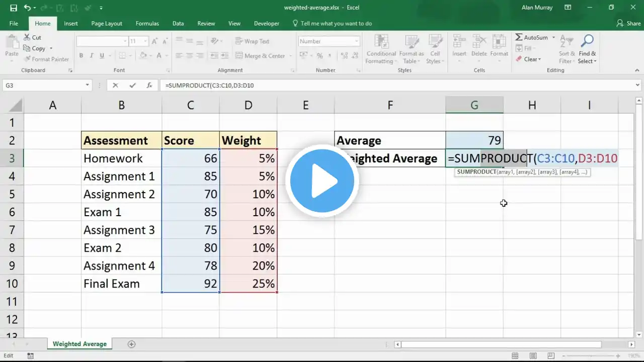The height and width of the screenshot is (362, 644).
Task: Click the Format as Table icon
Action: pos(412,42)
